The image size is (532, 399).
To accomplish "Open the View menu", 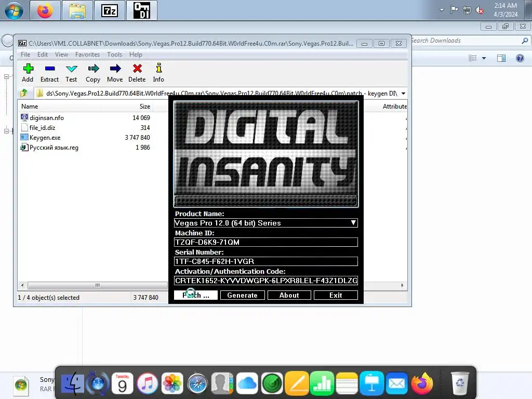I will [x=61, y=54].
